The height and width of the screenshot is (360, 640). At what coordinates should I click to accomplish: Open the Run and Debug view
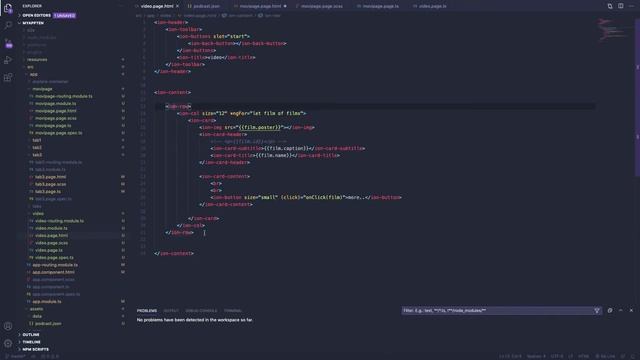tap(8, 60)
